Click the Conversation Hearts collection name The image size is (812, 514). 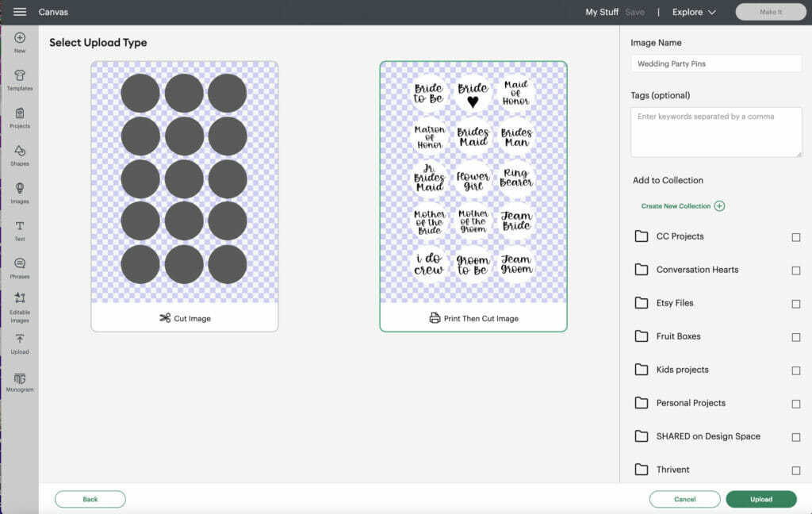[x=697, y=270]
